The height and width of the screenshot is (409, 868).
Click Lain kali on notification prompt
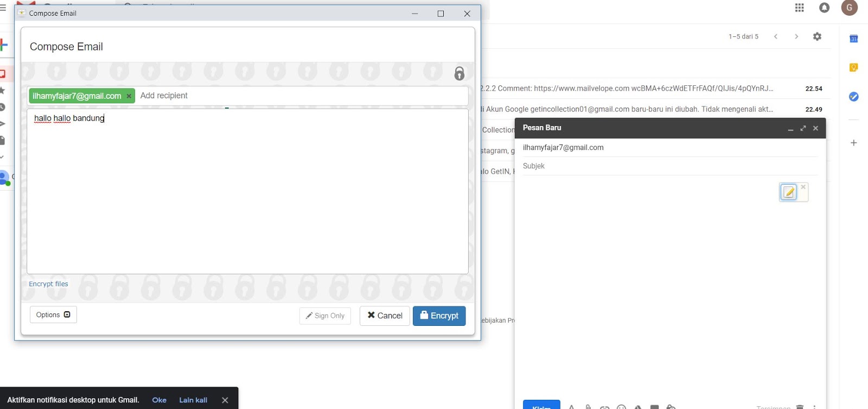193,400
